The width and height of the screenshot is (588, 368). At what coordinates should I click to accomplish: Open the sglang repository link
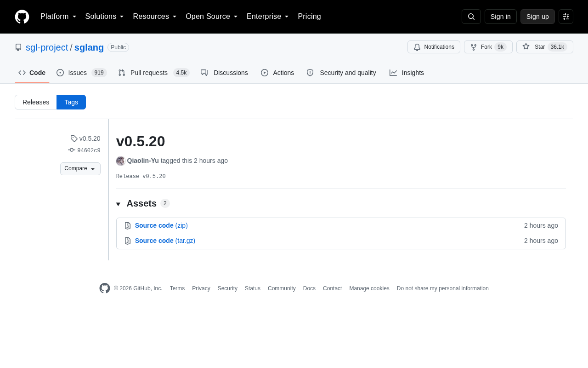[89, 47]
